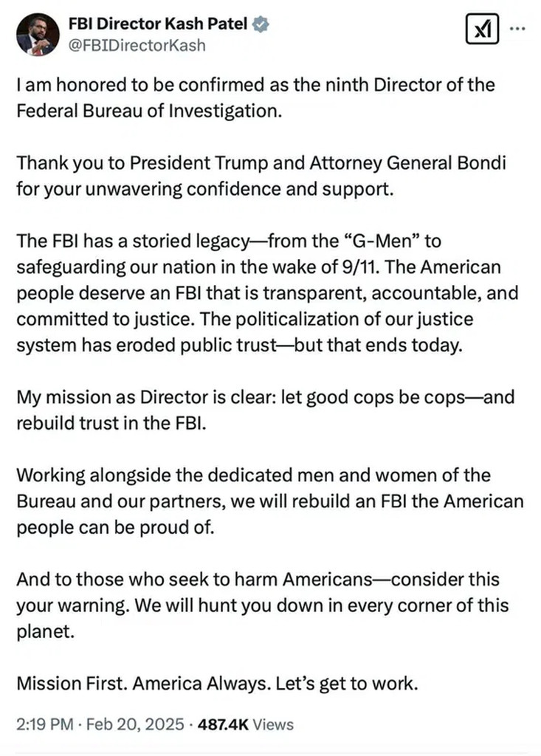
Task: Click the "My mission as Director" paragraph
Action: (x=265, y=409)
